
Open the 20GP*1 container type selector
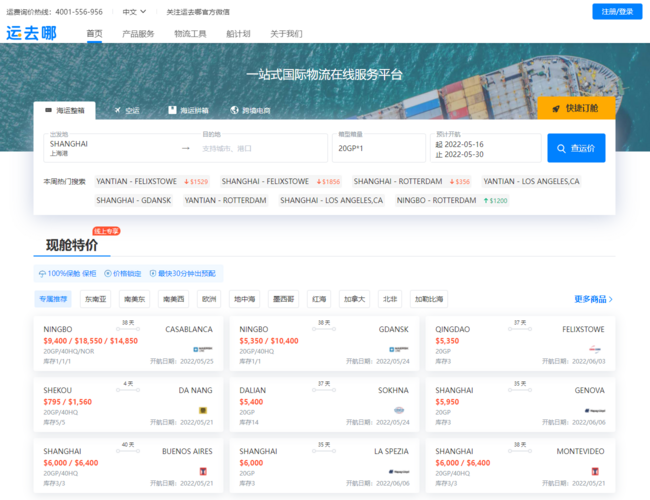click(x=378, y=148)
